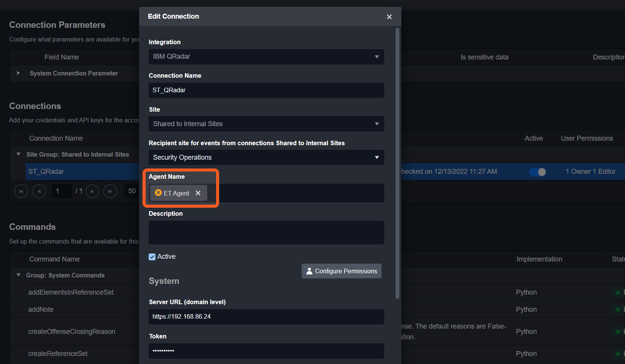
Task: Go to last page of connections
Action: point(110,191)
